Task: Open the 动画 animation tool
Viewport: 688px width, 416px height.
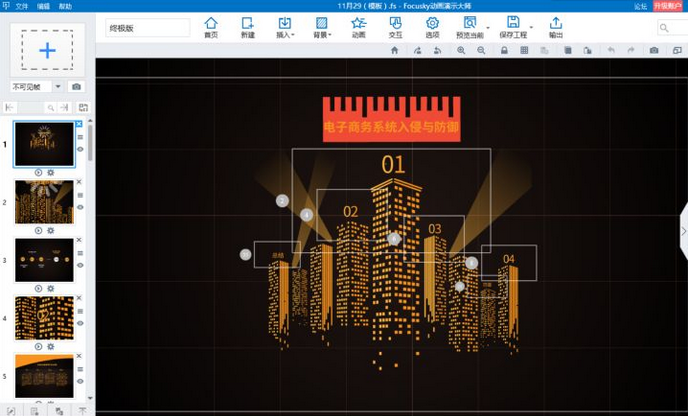Action: pyautogui.click(x=358, y=27)
